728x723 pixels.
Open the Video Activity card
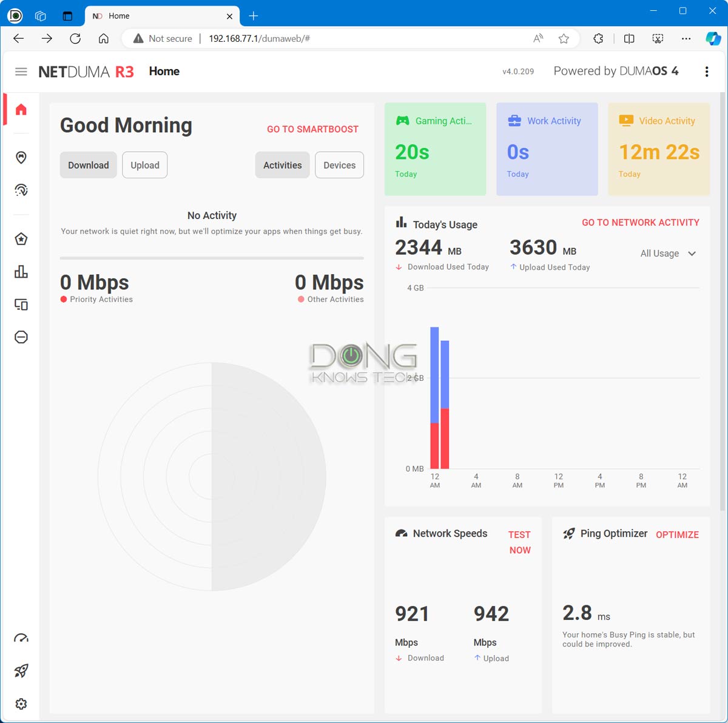point(659,149)
